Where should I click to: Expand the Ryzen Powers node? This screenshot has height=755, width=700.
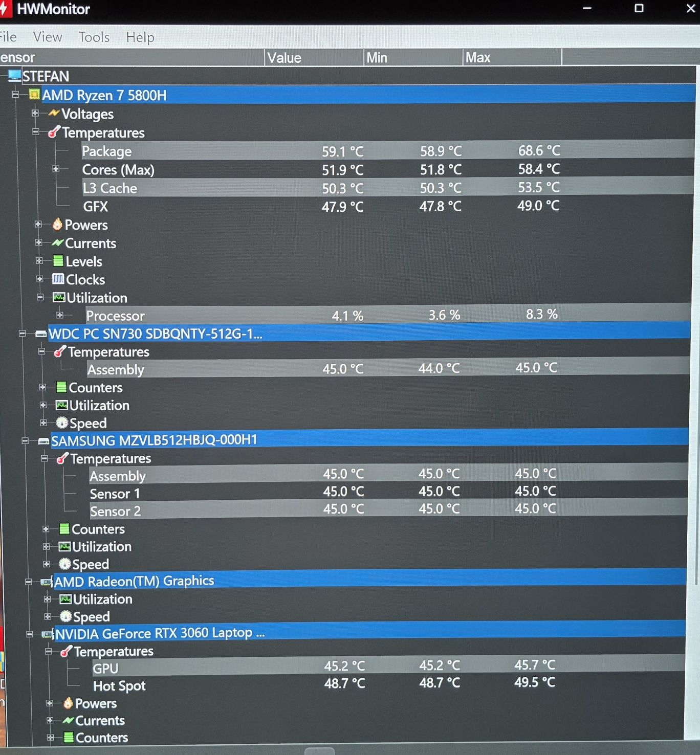[x=38, y=224]
